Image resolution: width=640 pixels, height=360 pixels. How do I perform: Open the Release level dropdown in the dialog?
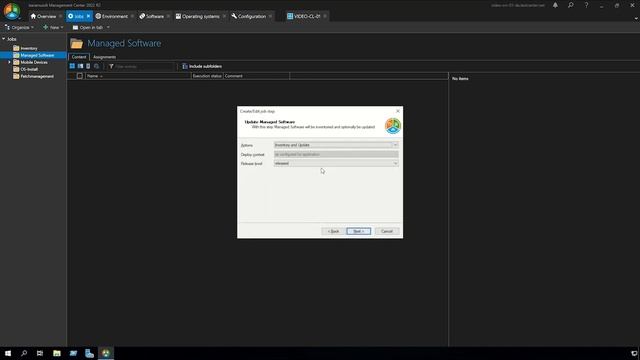[336, 163]
